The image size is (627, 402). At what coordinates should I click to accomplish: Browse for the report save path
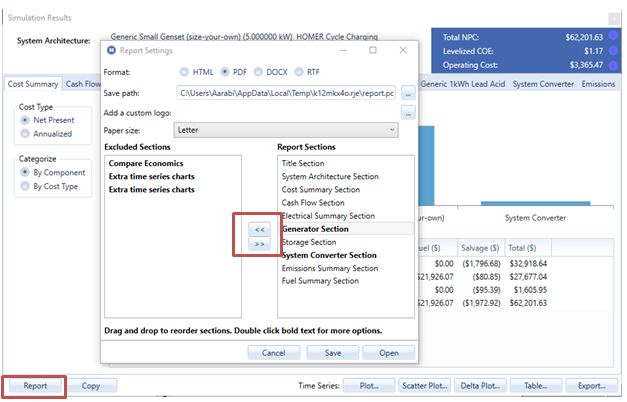(x=408, y=93)
